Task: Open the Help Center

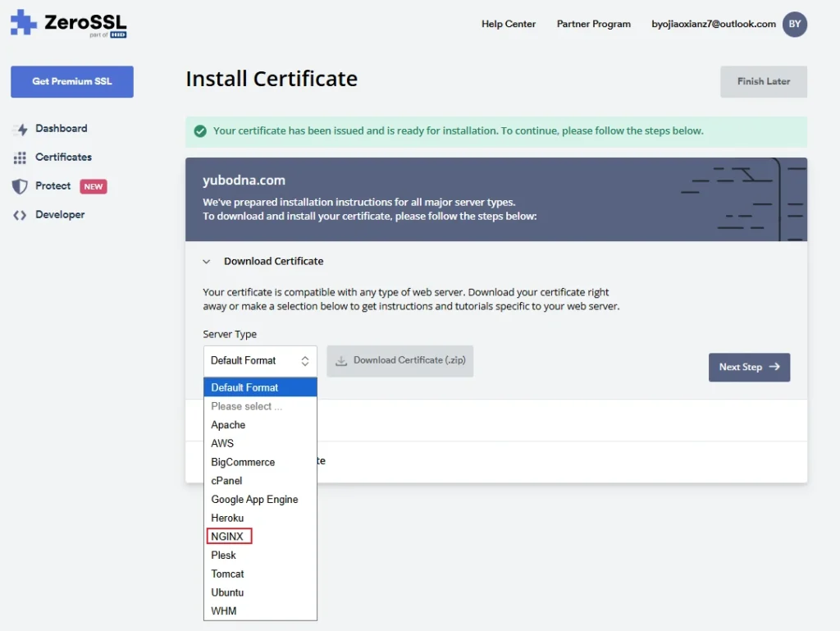Action: pyautogui.click(x=509, y=25)
